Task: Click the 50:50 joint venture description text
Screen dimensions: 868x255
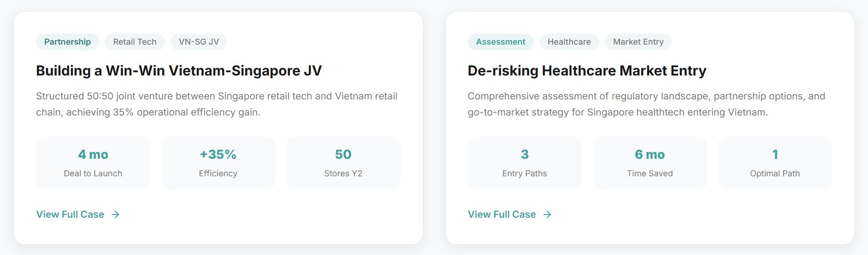Action: [x=217, y=104]
